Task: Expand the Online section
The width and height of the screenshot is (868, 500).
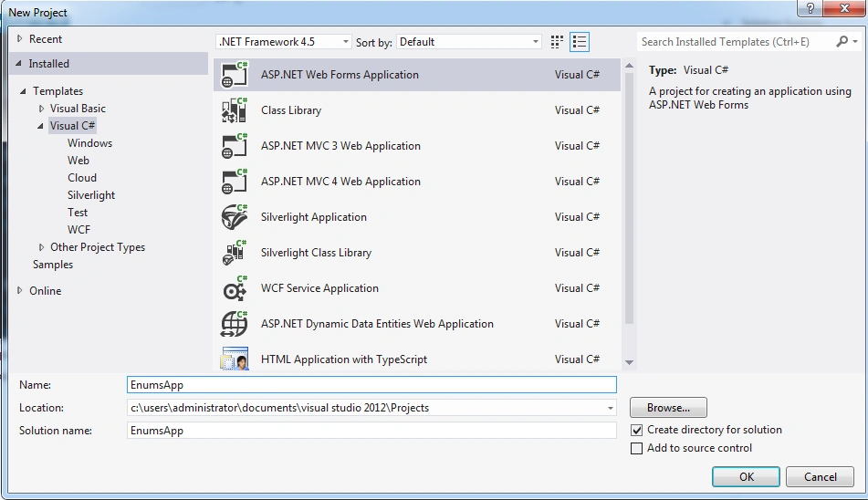Action: pyautogui.click(x=20, y=290)
